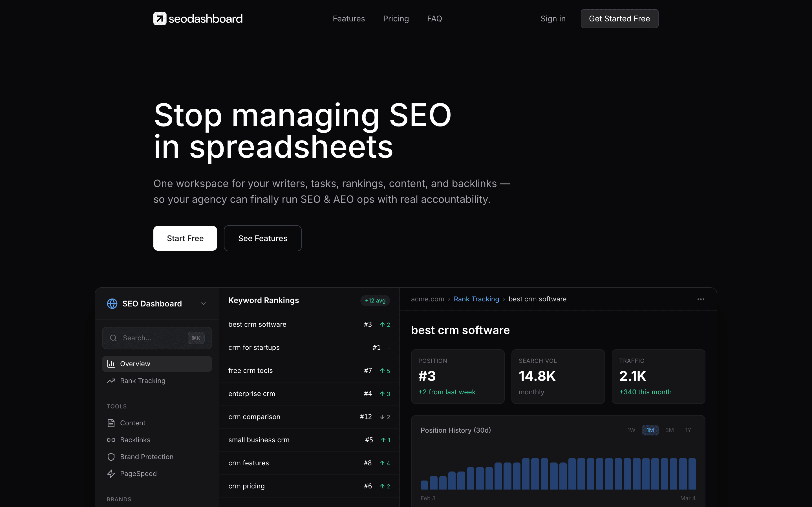This screenshot has width=812, height=507.
Task: Select the 3M time range
Action: pos(669,430)
